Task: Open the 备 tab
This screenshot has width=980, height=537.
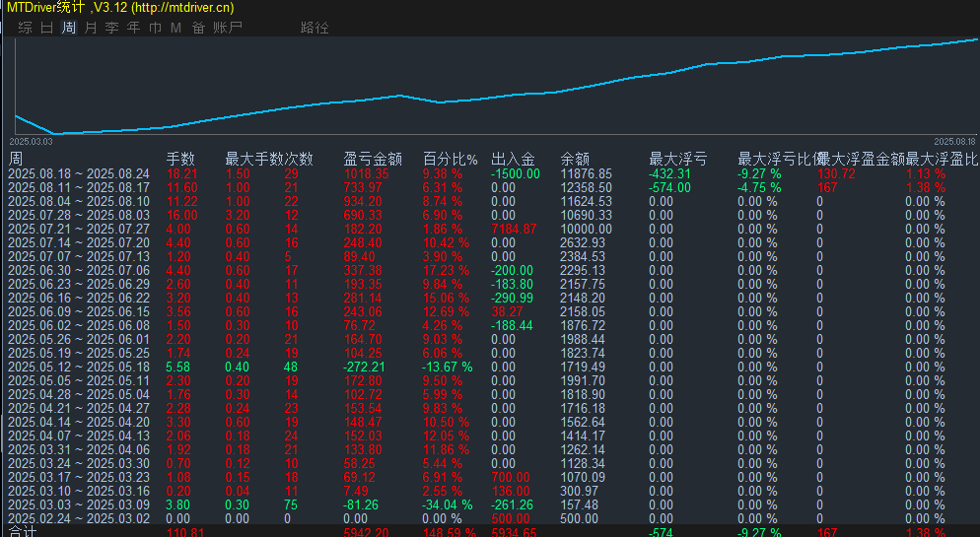Action: (198, 28)
